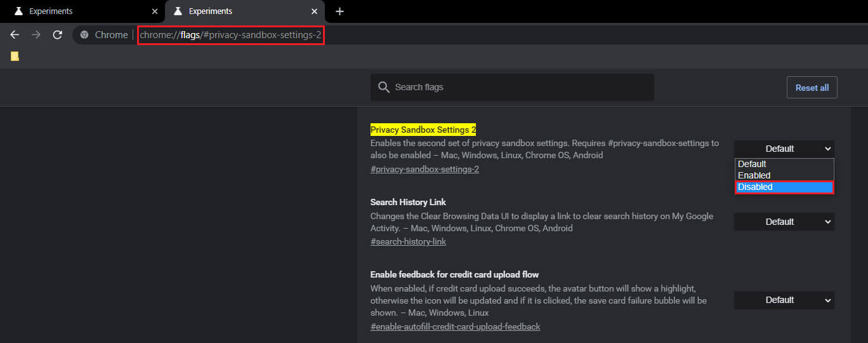Choose Disabled in the open dropdown list
The image size is (868, 343).
pos(784,187)
